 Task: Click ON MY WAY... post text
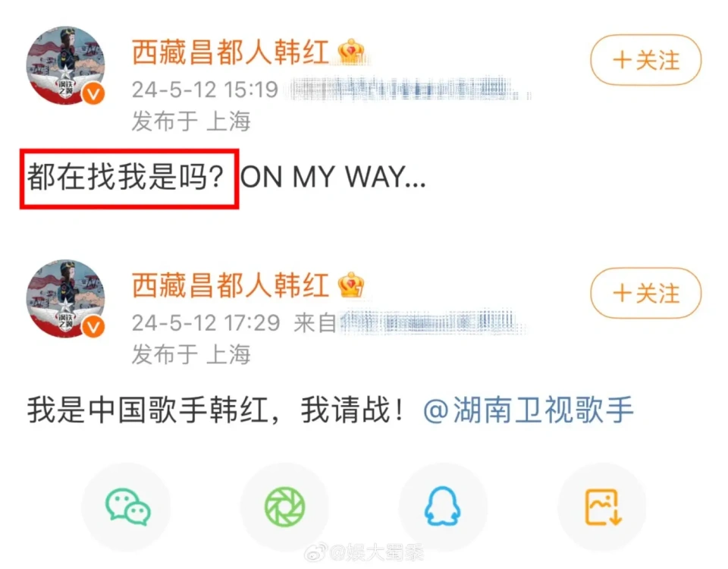(333, 177)
